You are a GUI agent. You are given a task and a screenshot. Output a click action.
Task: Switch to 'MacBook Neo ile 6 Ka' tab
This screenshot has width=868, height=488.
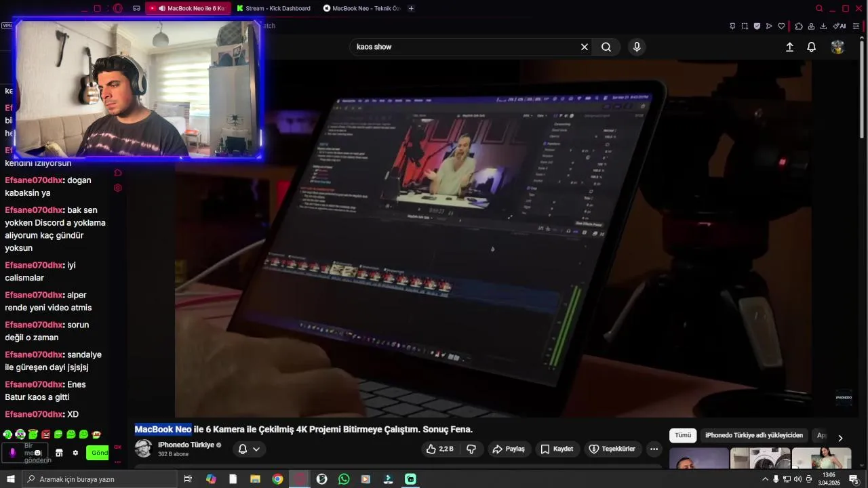coord(188,8)
